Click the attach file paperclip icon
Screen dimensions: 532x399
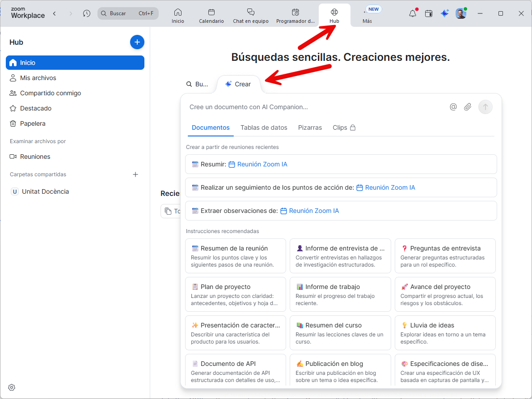(x=468, y=107)
